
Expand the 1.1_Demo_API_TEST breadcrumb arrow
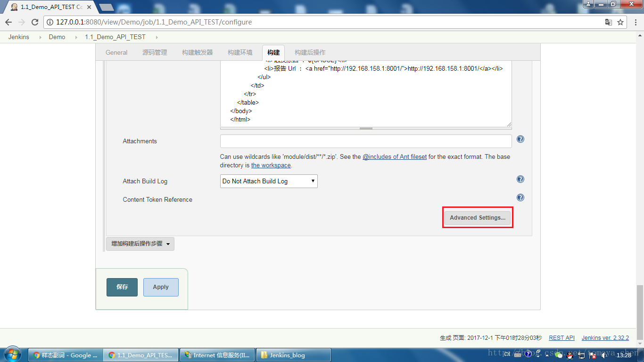point(156,37)
